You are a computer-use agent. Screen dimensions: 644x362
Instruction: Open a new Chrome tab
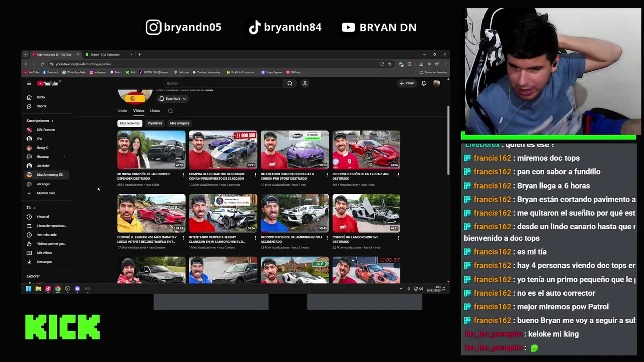[x=139, y=54]
